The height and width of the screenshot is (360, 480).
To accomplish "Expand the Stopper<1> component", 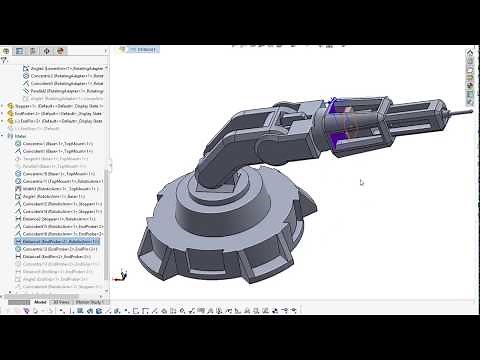I will click(x=3, y=106).
